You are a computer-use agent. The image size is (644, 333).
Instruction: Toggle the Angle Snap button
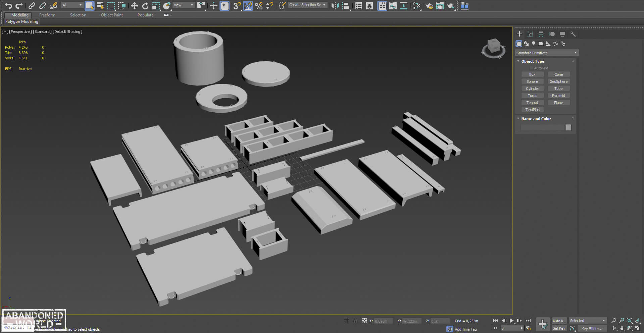[248, 6]
